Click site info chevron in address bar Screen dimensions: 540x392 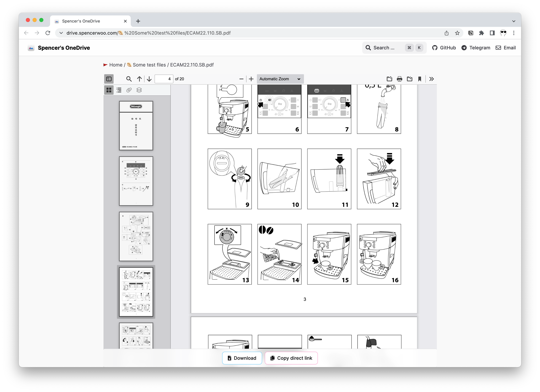coord(61,33)
